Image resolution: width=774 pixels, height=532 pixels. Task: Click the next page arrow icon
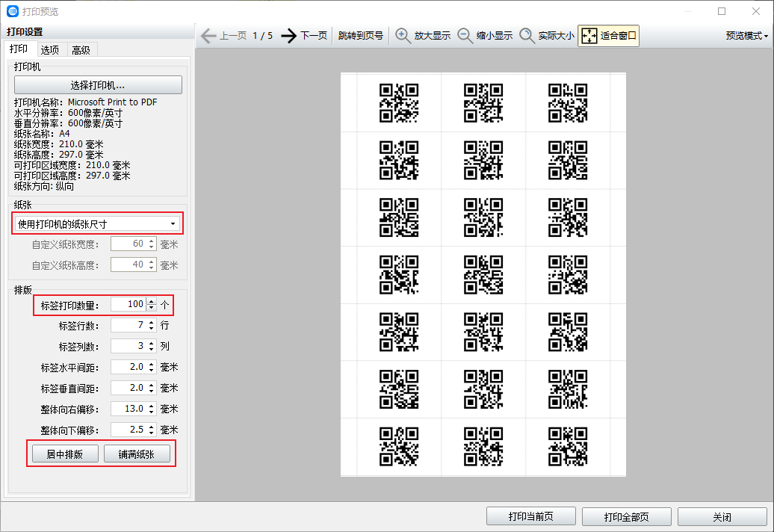pyautogui.click(x=289, y=36)
